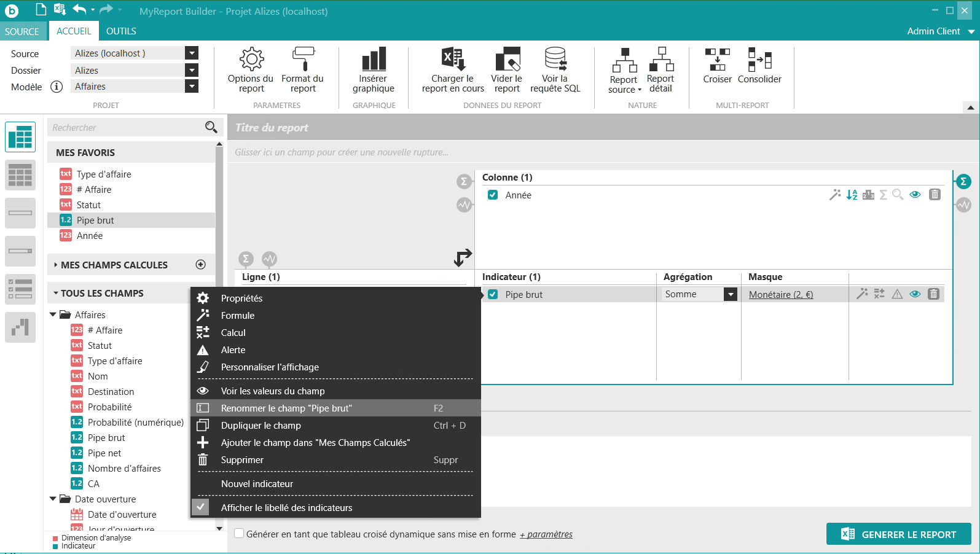
Task: Uncheck the Année column checkbox
Action: point(493,195)
